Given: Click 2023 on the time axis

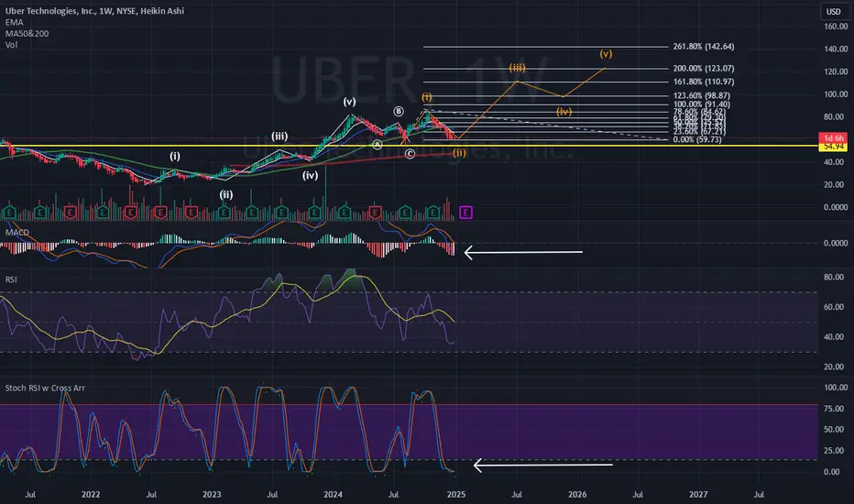Looking at the screenshot, I should pyautogui.click(x=212, y=494).
